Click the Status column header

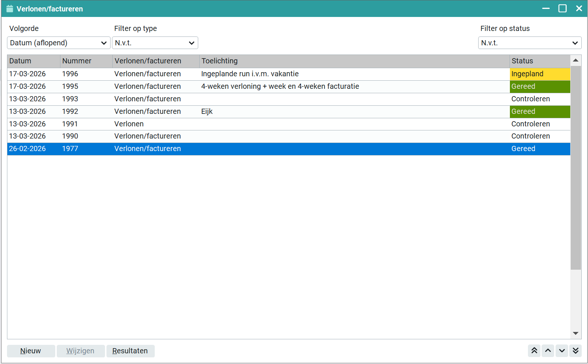coord(539,61)
